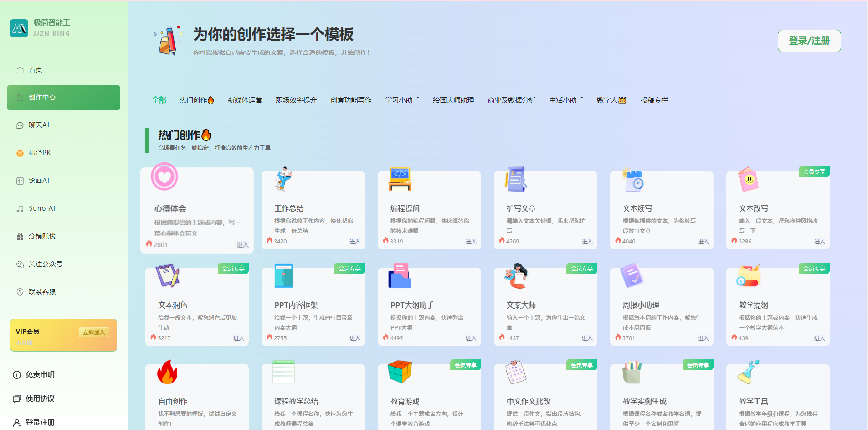Open the 使用协议 agreement page
Screen dimensions: 868x430
[x=40, y=399]
